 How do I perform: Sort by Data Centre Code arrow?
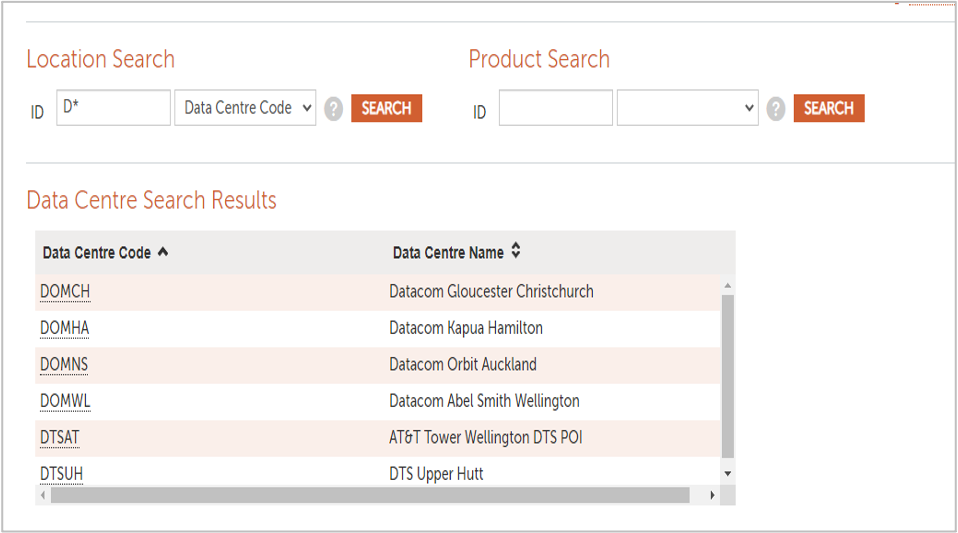(163, 252)
